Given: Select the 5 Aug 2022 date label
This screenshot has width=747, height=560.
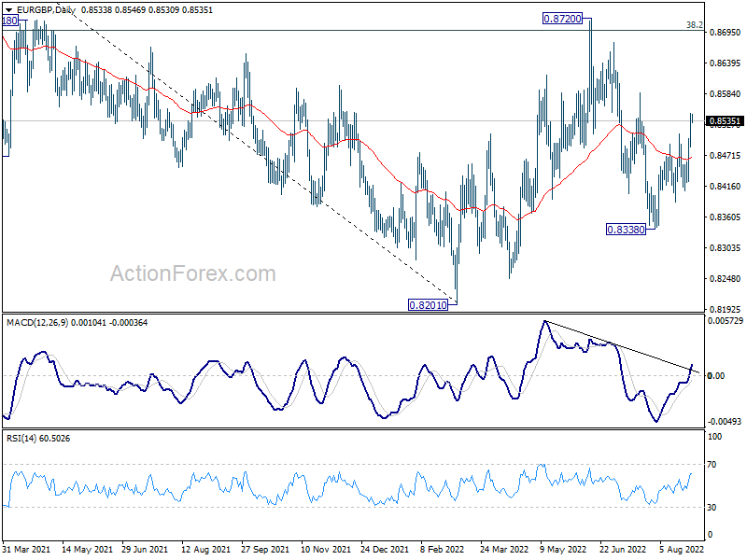Looking at the screenshot, I should (x=682, y=550).
